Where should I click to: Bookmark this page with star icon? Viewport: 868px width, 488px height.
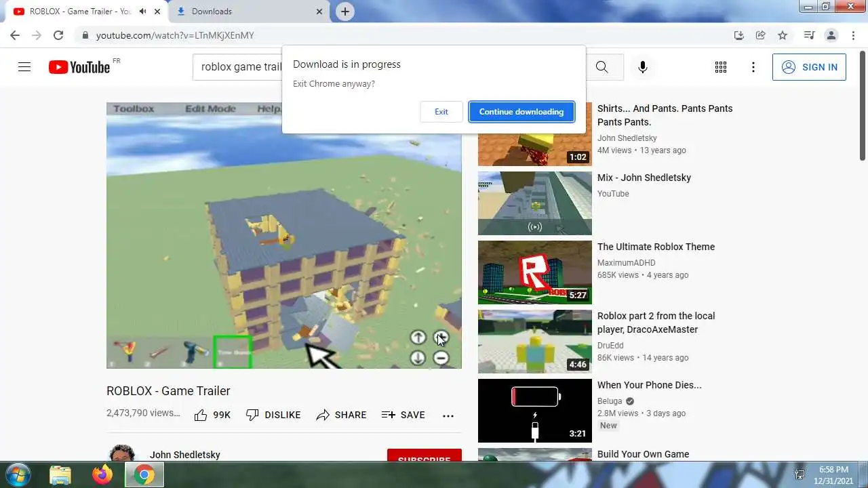click(x=783, y=35)
